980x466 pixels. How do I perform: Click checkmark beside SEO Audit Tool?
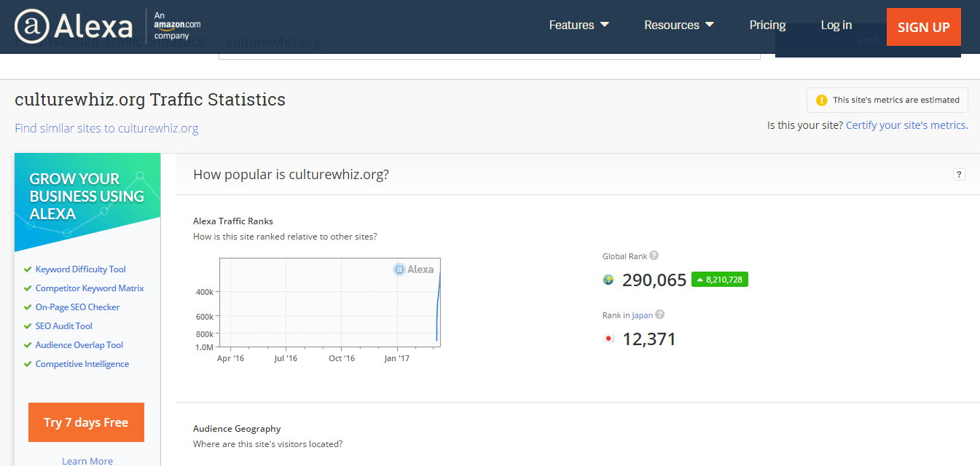[28, 326]
